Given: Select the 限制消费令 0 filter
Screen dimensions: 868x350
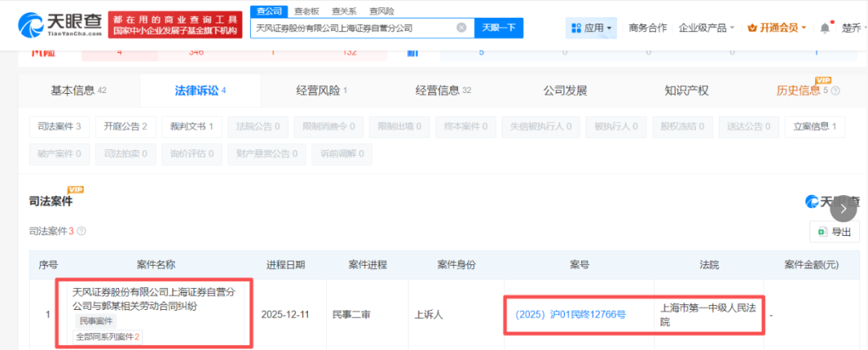Looking at the screenshot, I should (329, 127).
